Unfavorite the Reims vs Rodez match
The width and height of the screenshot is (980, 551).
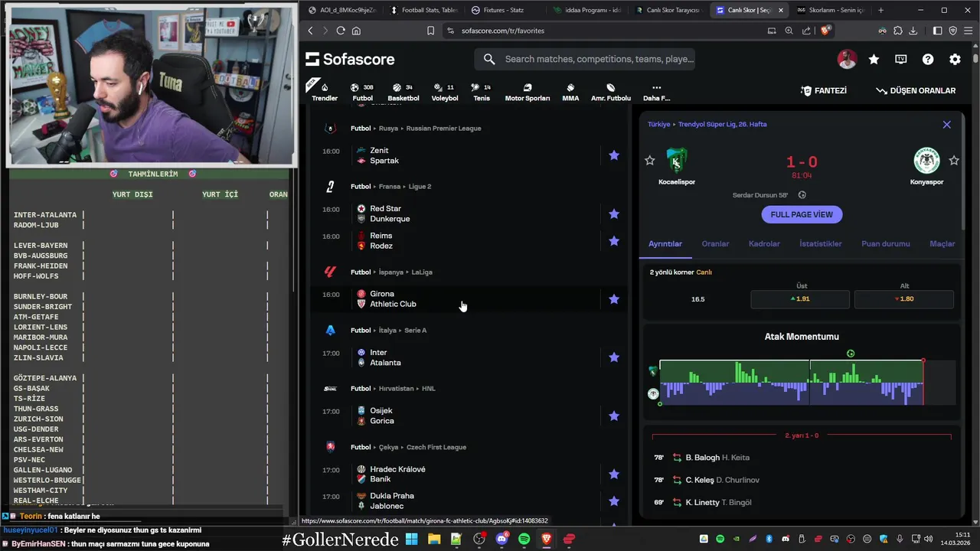tap(614, 241)
